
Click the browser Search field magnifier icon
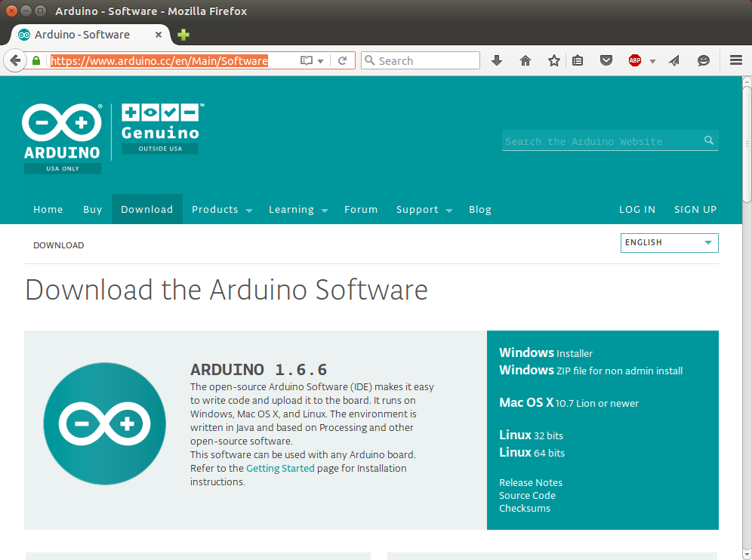(x=369, y=60)
